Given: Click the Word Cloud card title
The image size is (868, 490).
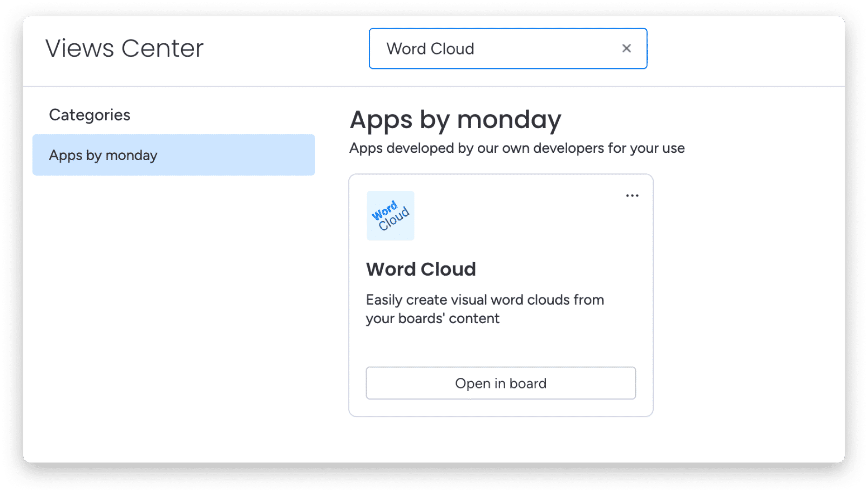Looking at the screenshot, I should point(421,269).
